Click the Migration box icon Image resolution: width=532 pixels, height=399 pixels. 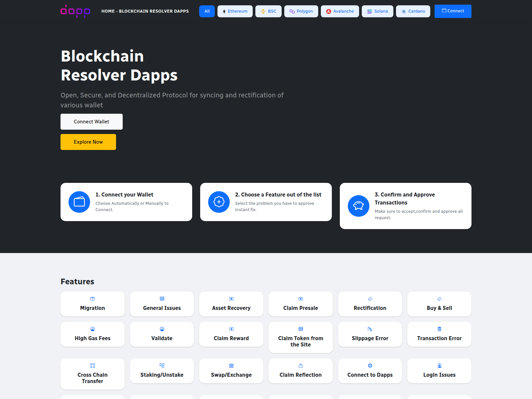pos(92,299)
